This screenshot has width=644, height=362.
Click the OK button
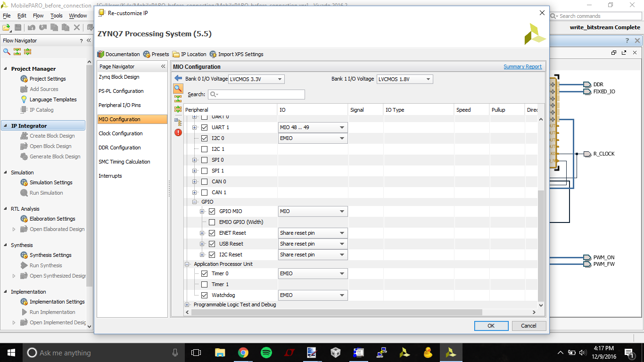(x=491, y=326)
